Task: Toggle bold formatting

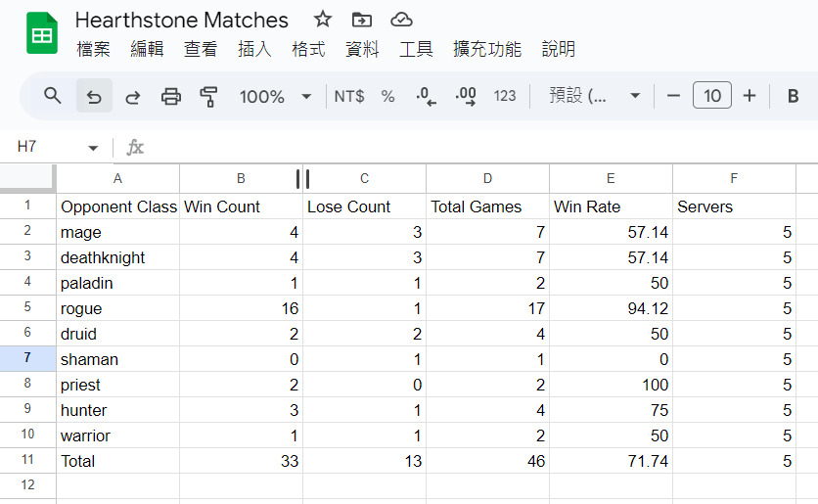Action: tap(793, 96)
